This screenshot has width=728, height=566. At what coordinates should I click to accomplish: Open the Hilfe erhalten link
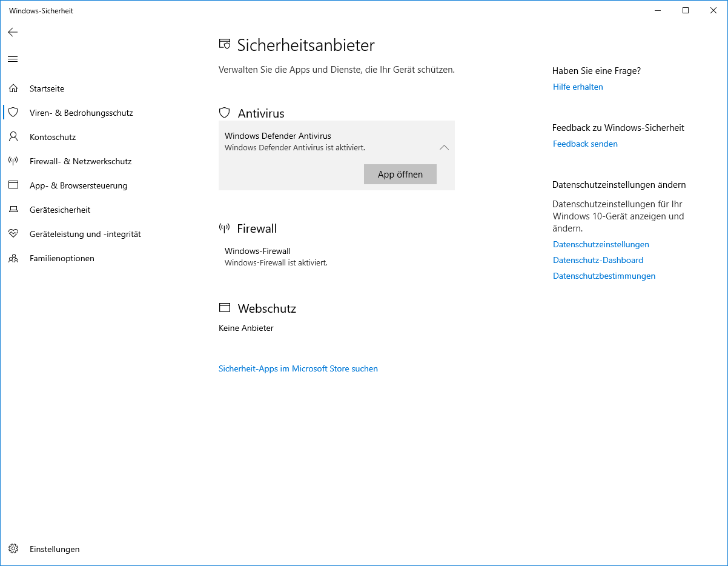578,87
